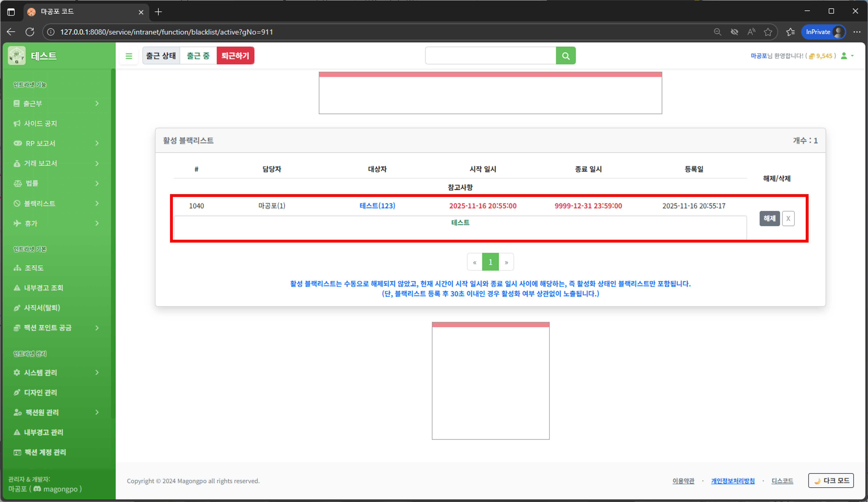Click the red 퇴근하기 button
This screenshot has width=868, height=502.
click(235, 56)
